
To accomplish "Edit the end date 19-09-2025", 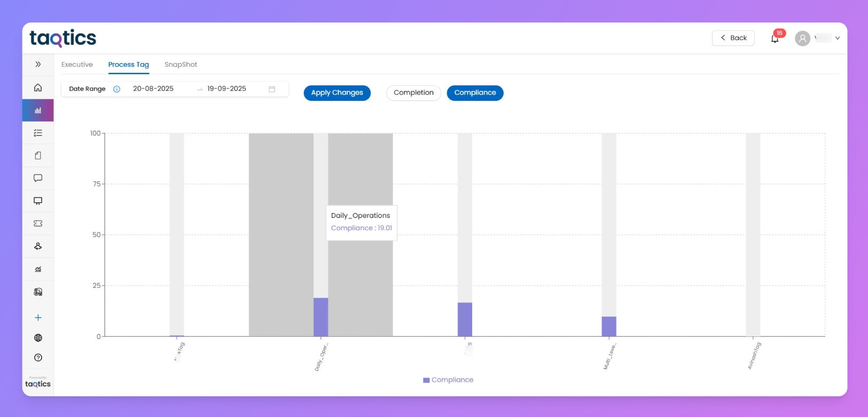I will click(x=226, y=89).
